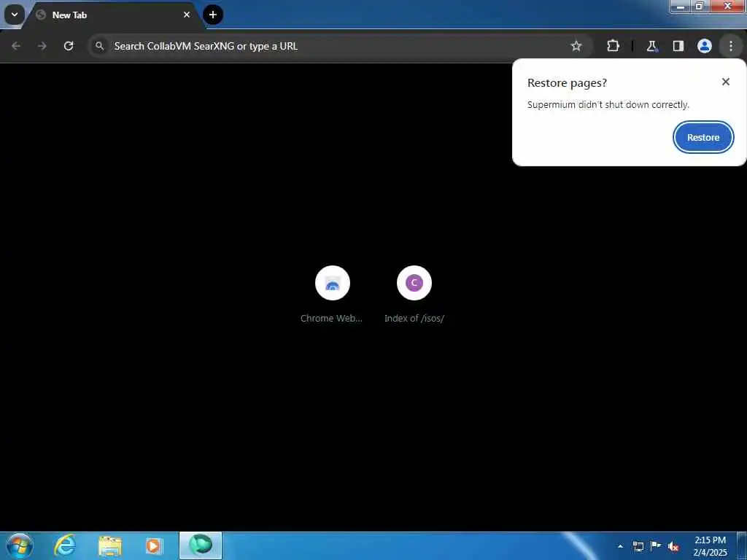Dismiss the Restore pages popup
Viewport: 747px width, 560px height.
(726, 82)
